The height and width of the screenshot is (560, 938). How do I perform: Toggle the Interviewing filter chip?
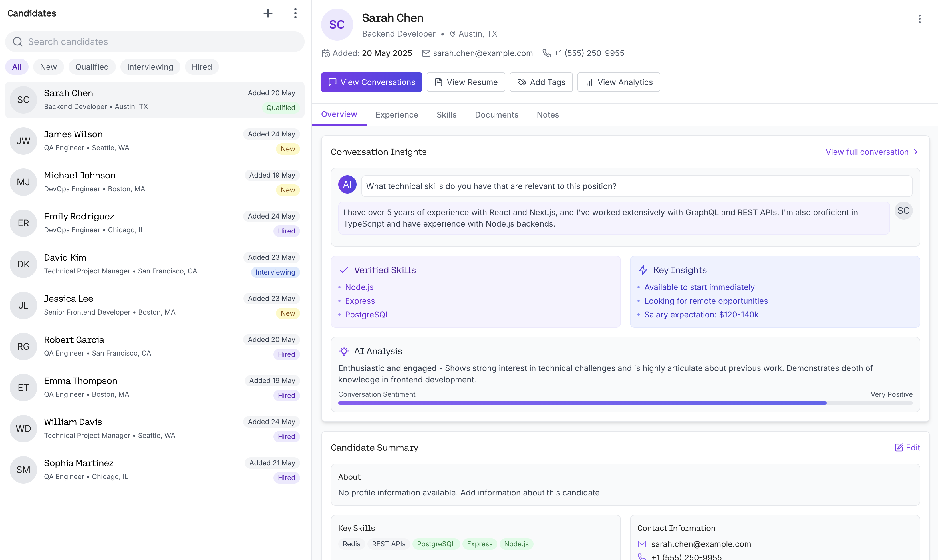pos(150,67)
